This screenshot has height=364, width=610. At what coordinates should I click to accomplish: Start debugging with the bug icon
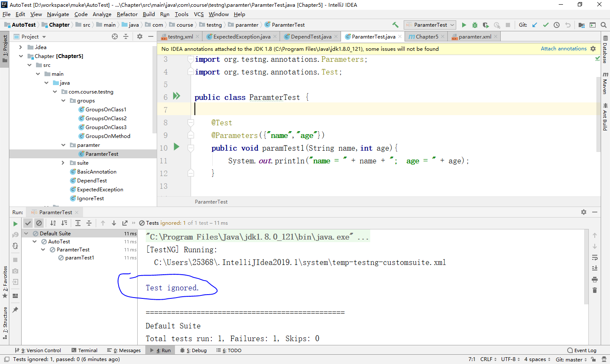(475, 25)
